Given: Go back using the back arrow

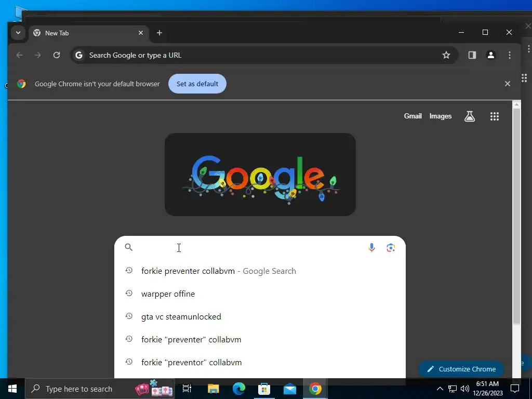Looking at the screenshot, I should pos(19,55).
